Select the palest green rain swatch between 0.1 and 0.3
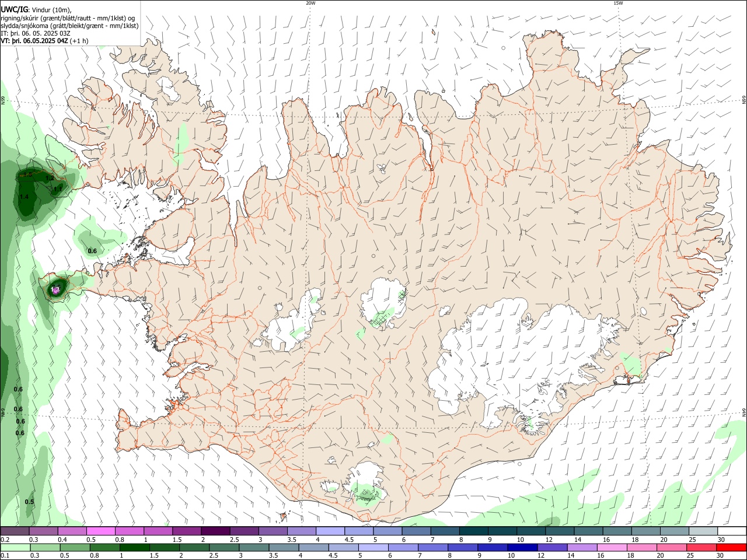The width and height of the screenshot is (747, 560). [15, 547]
